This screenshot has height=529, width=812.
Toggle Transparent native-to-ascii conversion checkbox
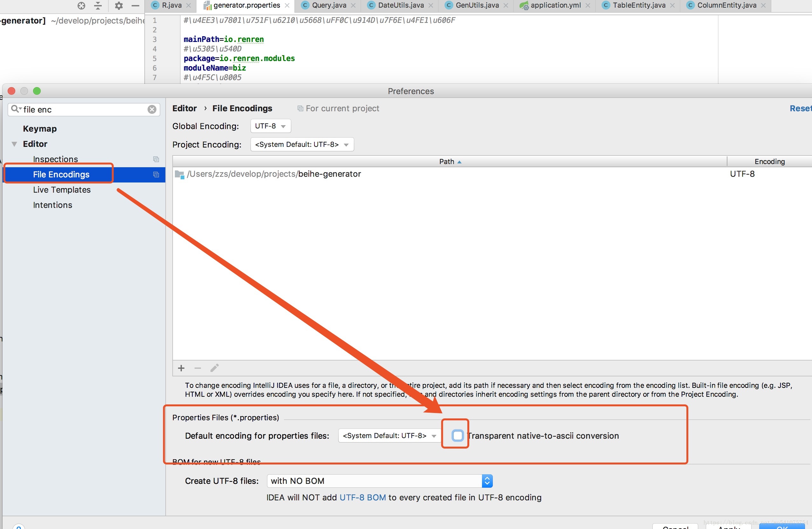coord(456,435)
